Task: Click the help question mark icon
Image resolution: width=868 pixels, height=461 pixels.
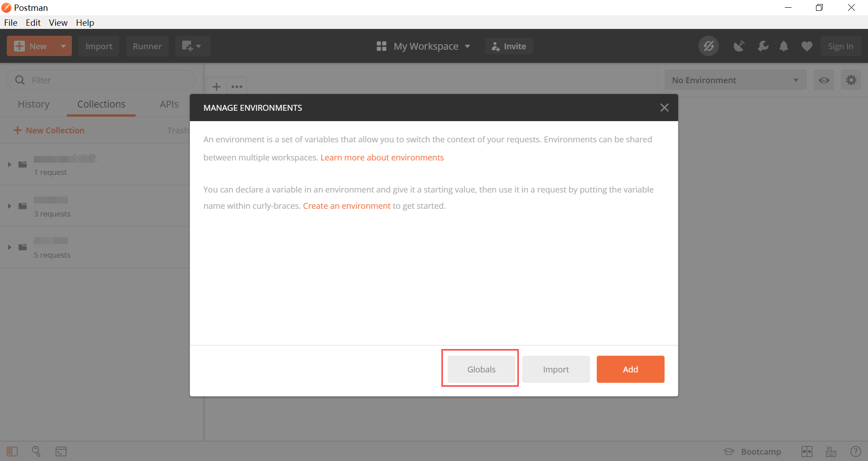Action: [856, 452]
